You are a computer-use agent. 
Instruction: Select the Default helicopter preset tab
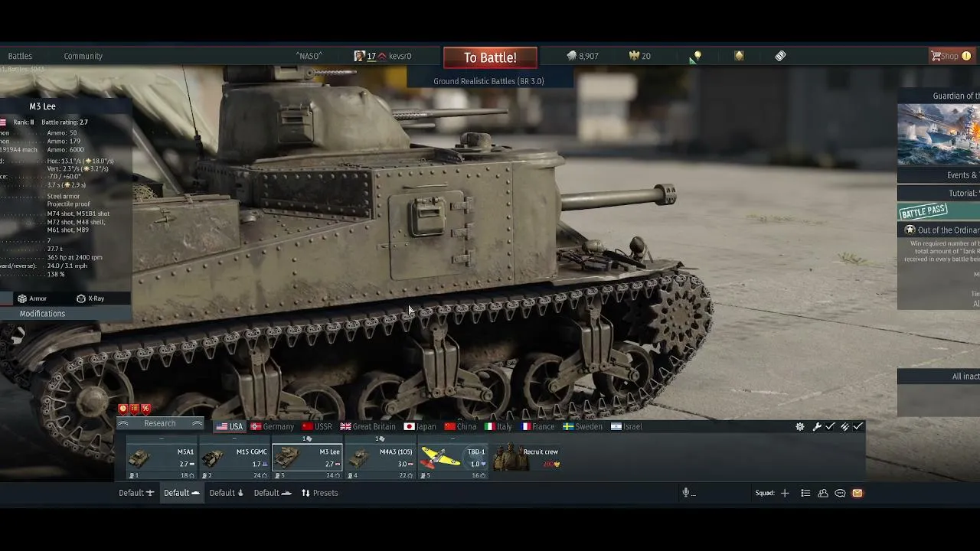point(227,493)
